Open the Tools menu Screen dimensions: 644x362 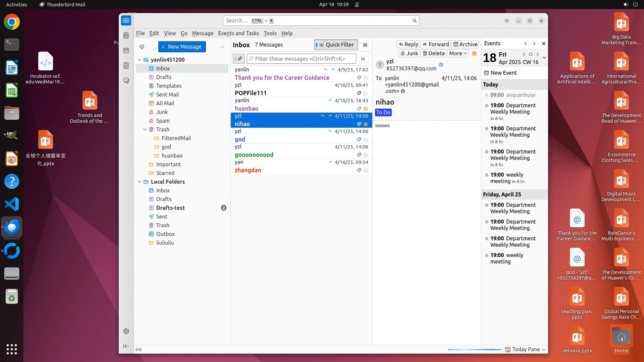270,33
